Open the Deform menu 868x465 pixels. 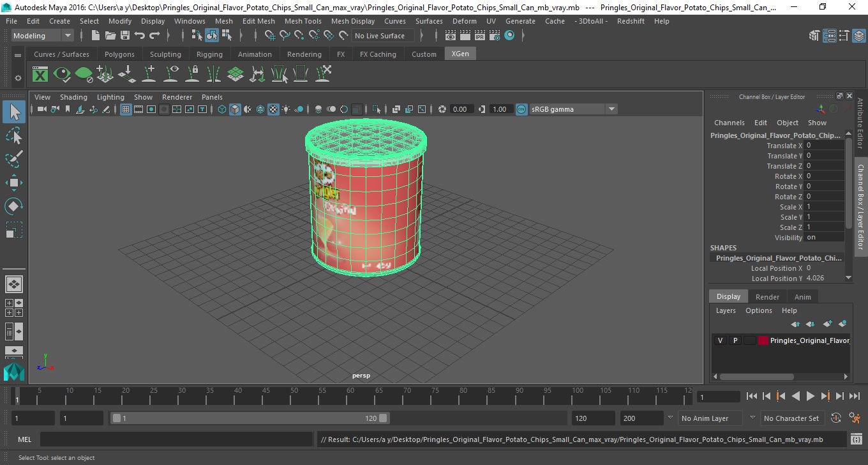pyautogui.click(x=464, y=21)
